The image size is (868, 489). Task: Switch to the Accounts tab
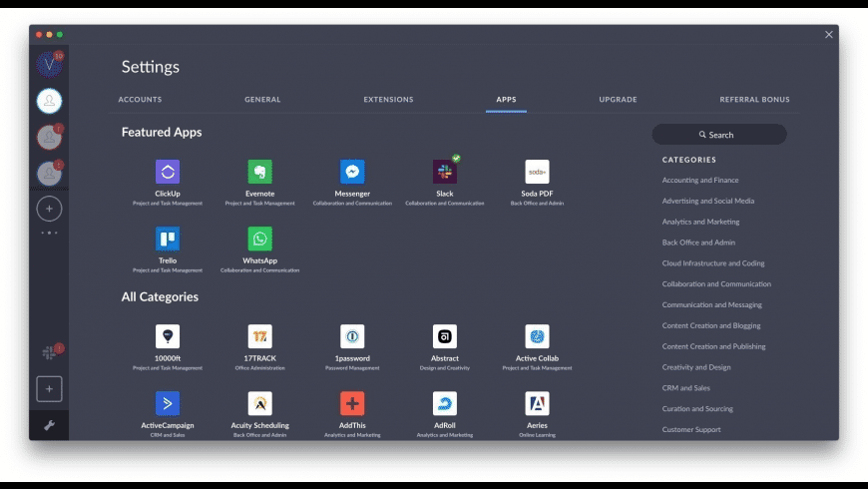tap(140, 100)
